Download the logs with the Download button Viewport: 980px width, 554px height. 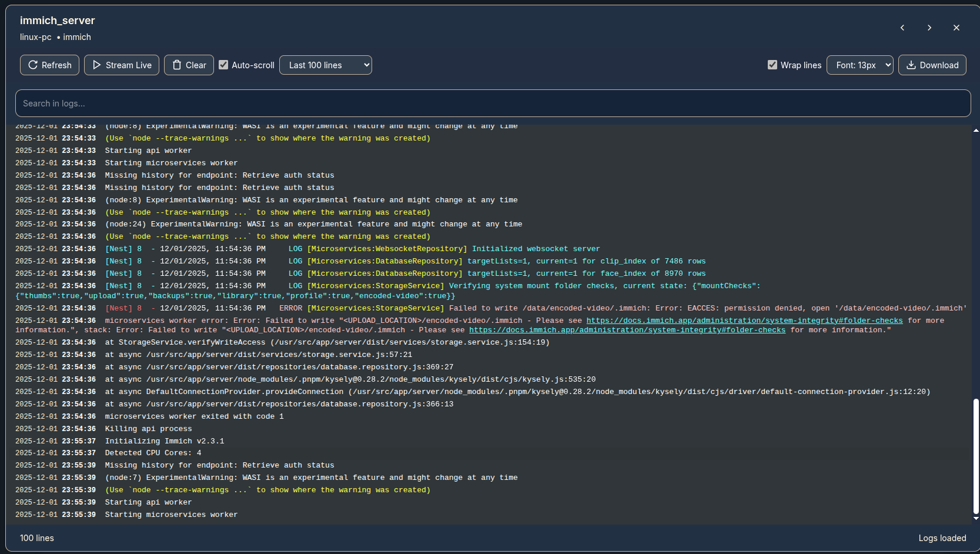pyautogui.click(x=932, y=65)
